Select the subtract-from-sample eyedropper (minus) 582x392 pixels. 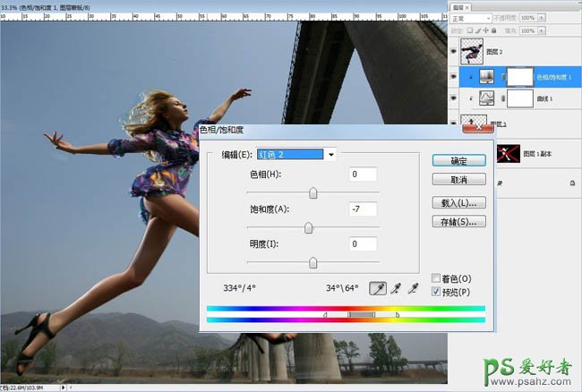(x=413, y=288)
